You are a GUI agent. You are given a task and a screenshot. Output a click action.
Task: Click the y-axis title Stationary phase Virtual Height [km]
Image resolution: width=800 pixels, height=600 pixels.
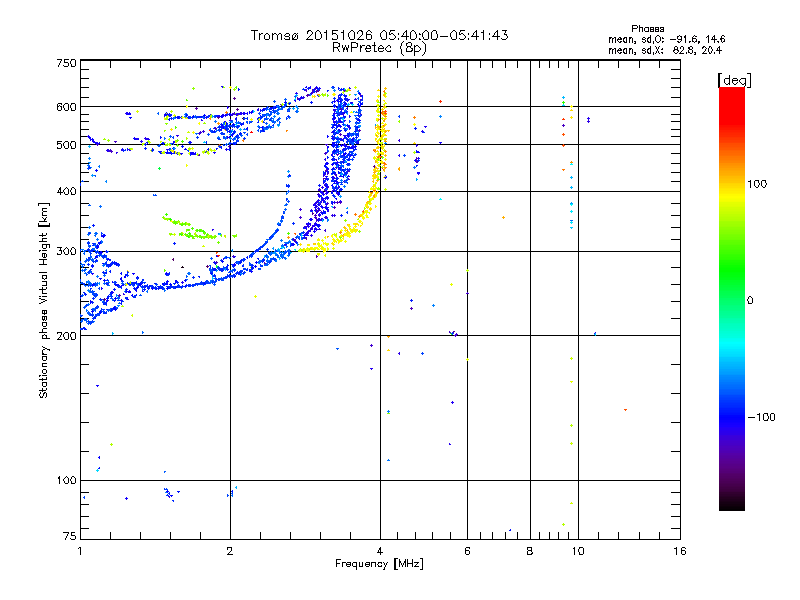point(44,300)
